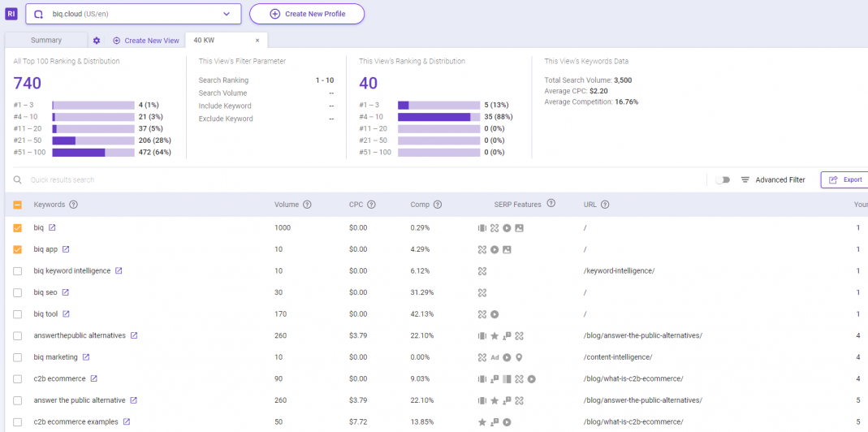
Task: Click the Volume column header
Action: point(287,205)
